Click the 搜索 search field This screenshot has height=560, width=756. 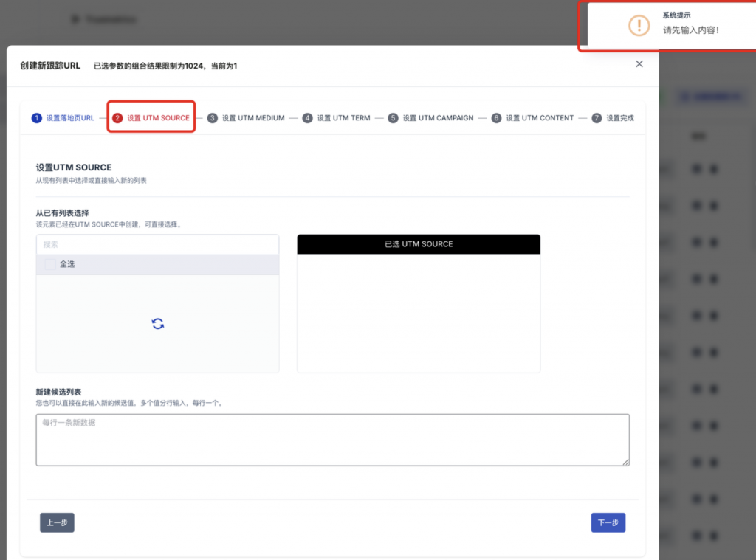(158, 244)
